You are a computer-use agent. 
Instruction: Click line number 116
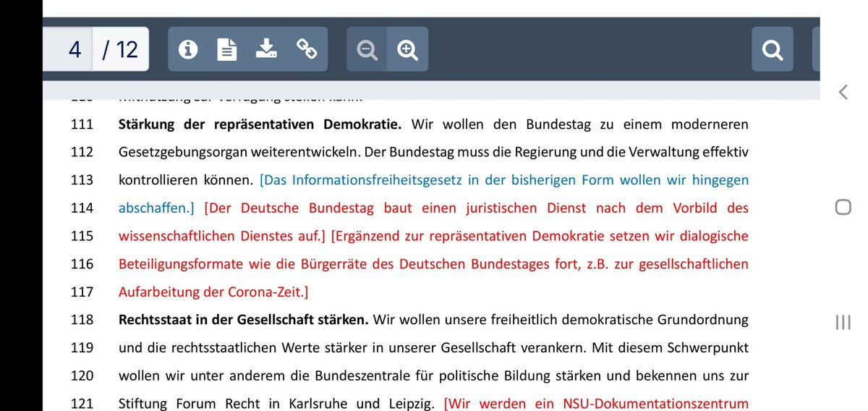point(82,264)
